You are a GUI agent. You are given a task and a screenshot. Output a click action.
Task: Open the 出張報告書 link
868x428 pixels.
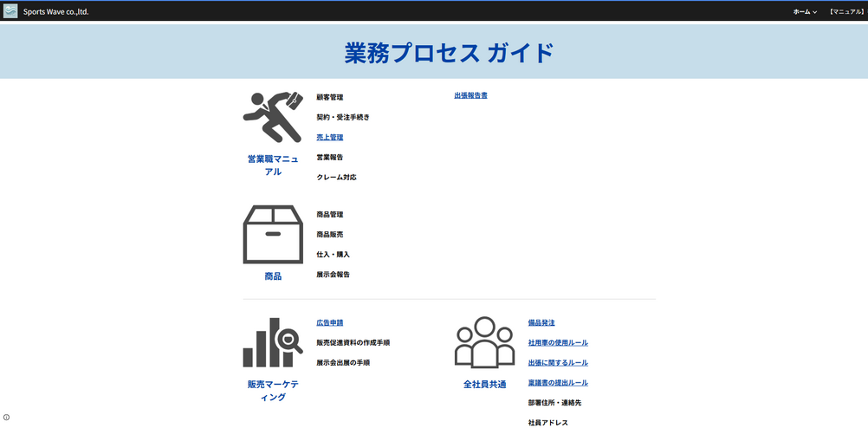[470, 95]
